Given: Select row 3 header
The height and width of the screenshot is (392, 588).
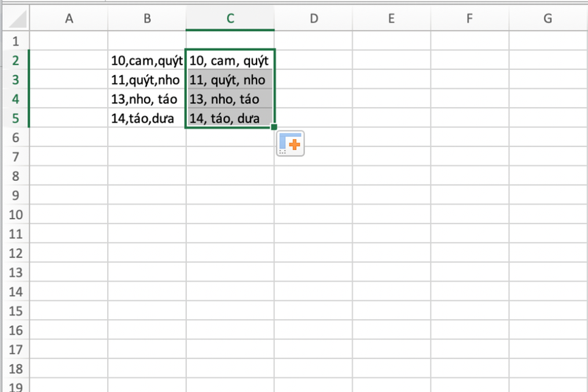Looking at the screenshot, I should pos(15,79).
